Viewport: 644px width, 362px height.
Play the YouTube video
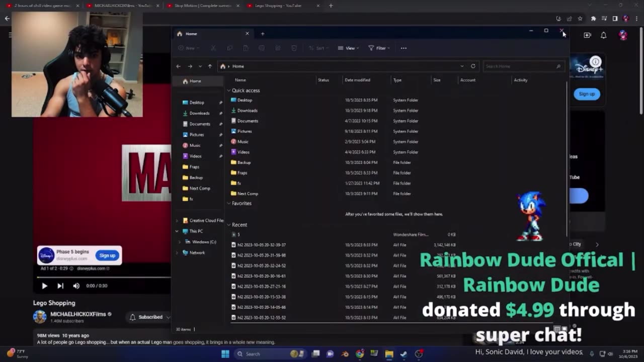[44, 286]
